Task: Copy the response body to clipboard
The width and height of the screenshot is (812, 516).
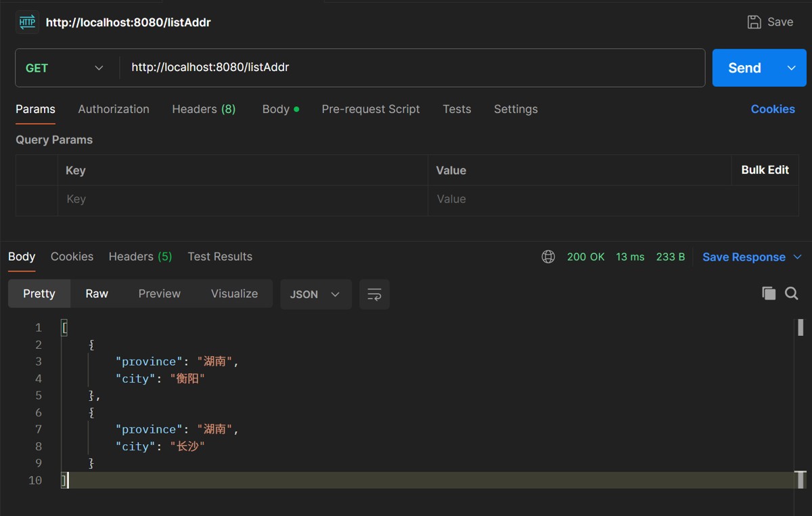Action: [x=768, y=293]
